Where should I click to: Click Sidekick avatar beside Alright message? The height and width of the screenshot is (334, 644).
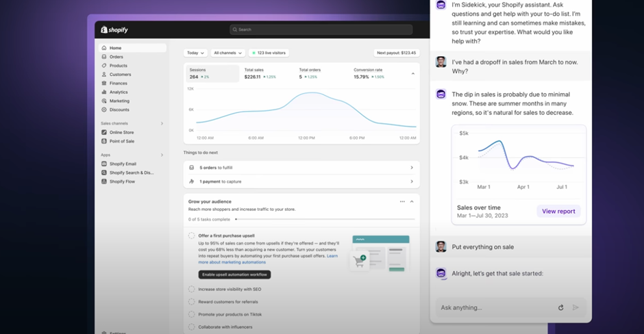click(441, 273)
